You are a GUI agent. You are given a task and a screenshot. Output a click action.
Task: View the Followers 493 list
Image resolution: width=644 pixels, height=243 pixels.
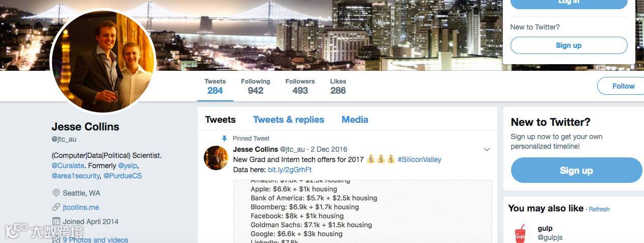pos(300,87)
